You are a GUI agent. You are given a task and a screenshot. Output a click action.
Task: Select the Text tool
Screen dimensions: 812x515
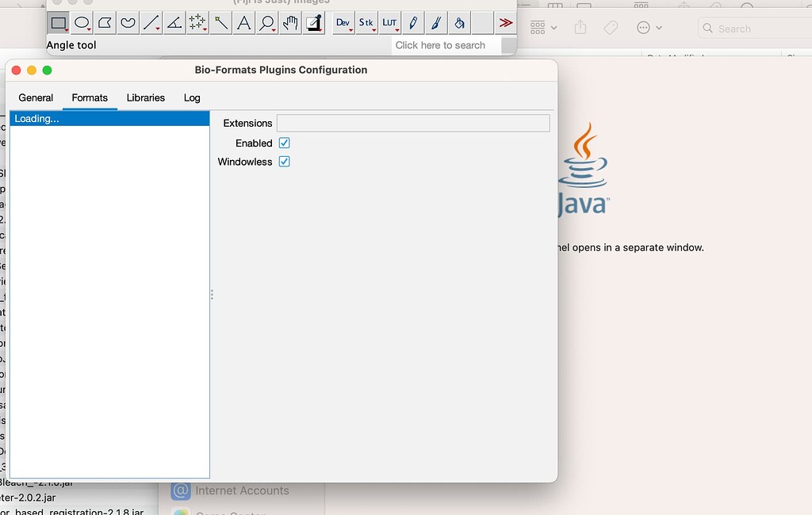point(244,23)
